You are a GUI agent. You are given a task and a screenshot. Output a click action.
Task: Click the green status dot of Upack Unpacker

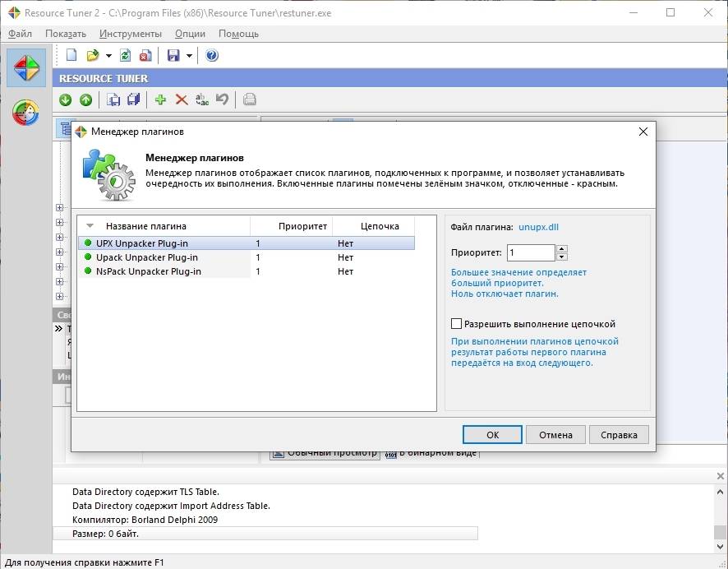click(x=88, y=257)
